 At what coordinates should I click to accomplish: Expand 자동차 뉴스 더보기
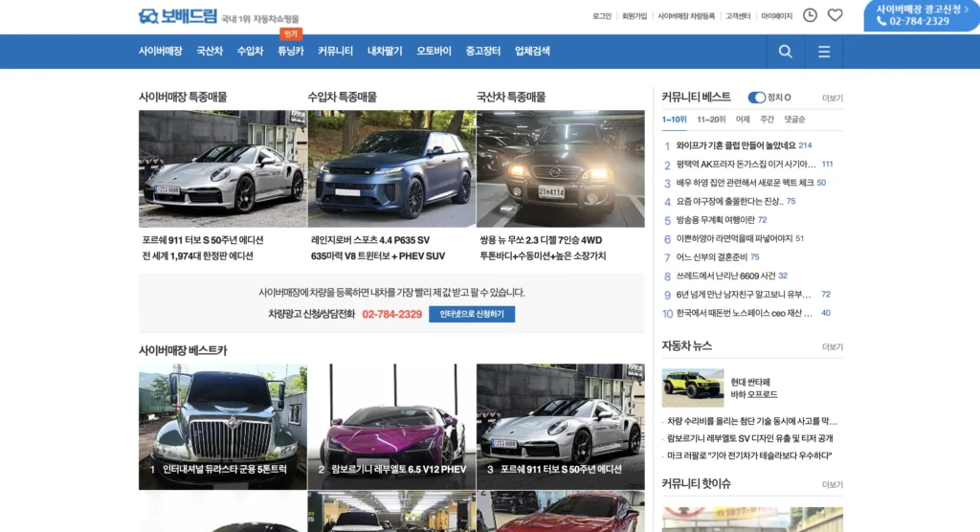pos(832,347)
